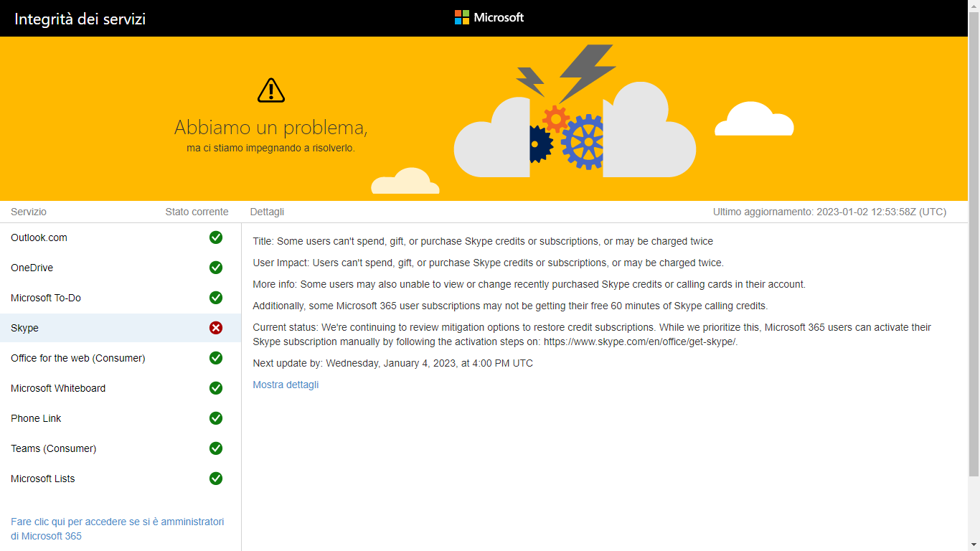The image size is (980, 551).
Task: Click the green check icon beside Outlook.com
Action: 216,237
